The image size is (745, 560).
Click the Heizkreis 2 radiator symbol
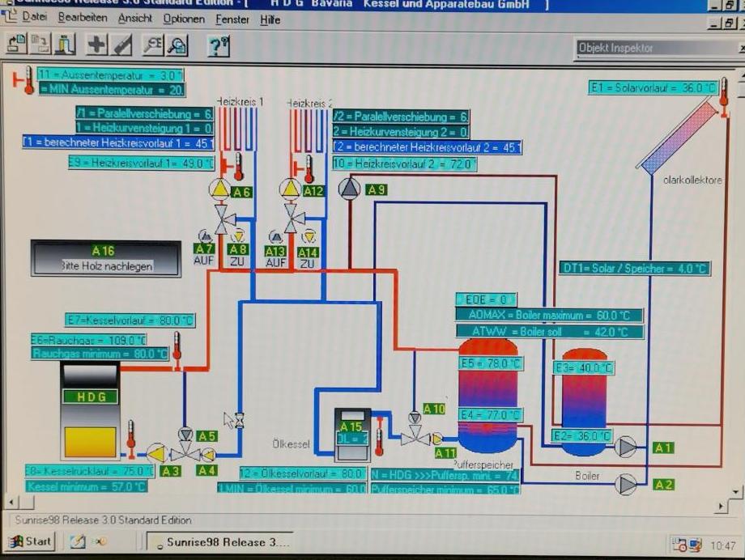tap(309, 130)
